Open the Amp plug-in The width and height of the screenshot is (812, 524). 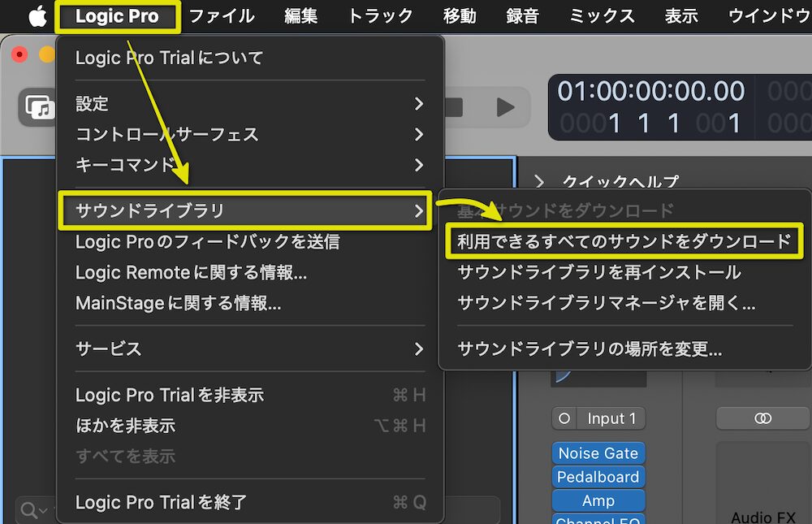pos(598,500)
